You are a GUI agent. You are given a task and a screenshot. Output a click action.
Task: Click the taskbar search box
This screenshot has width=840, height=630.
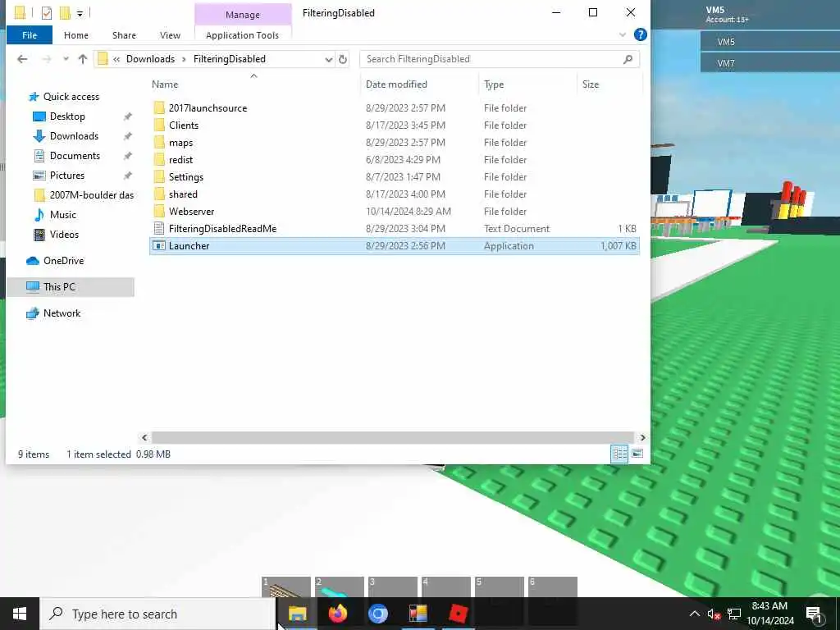click(x=157, y=614)
